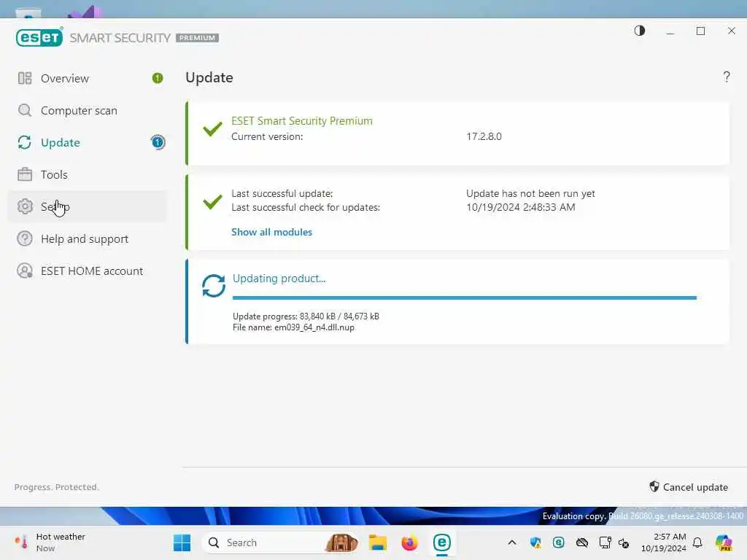
Task: Click the display/network tray icon
Action: 605,542
